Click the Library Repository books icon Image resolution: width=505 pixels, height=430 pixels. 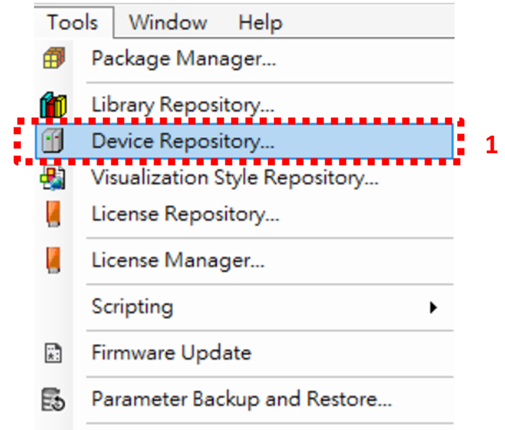53,104
